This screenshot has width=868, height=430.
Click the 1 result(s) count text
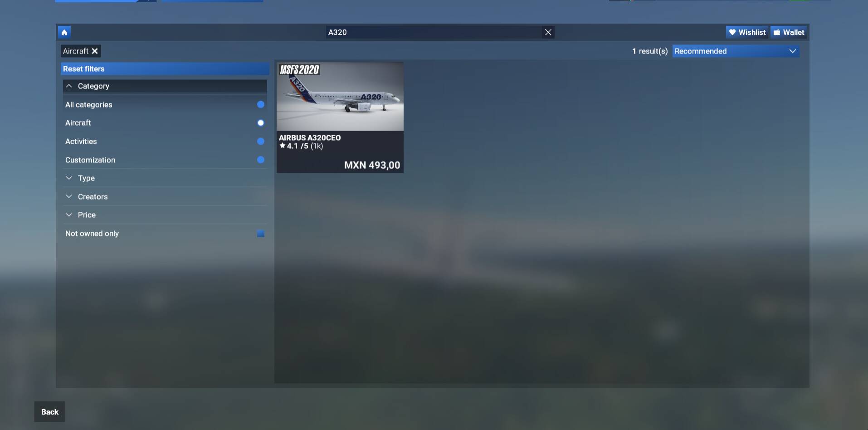pos(650,51)
